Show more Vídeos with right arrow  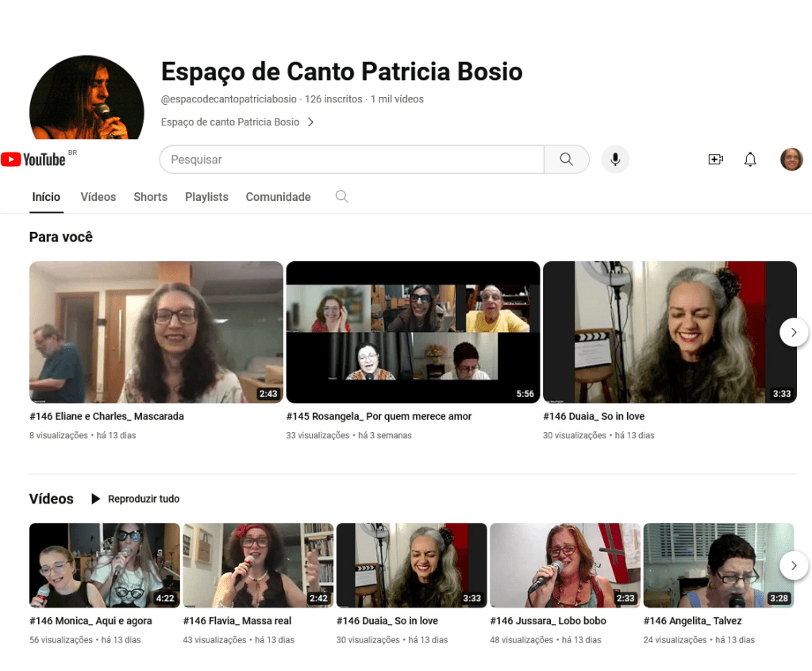coord(794,566)
